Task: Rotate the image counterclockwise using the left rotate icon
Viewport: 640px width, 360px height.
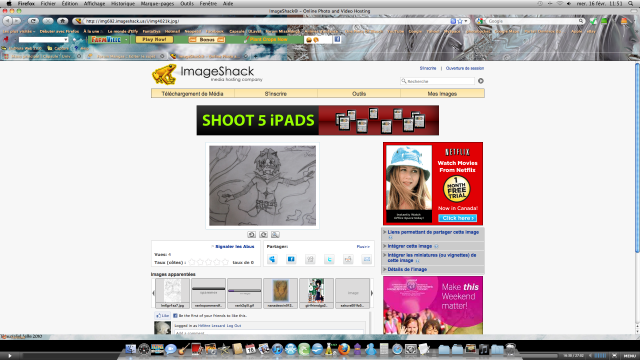Action: [251, 234]
